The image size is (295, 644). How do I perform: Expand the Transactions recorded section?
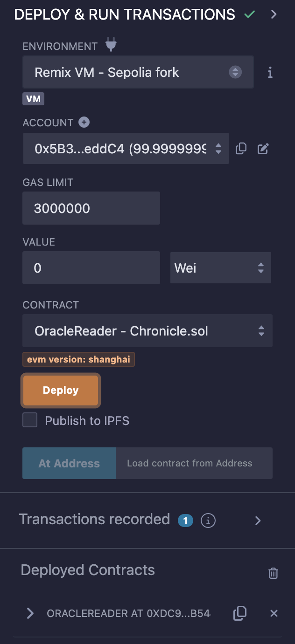click(x=258, y=521)
